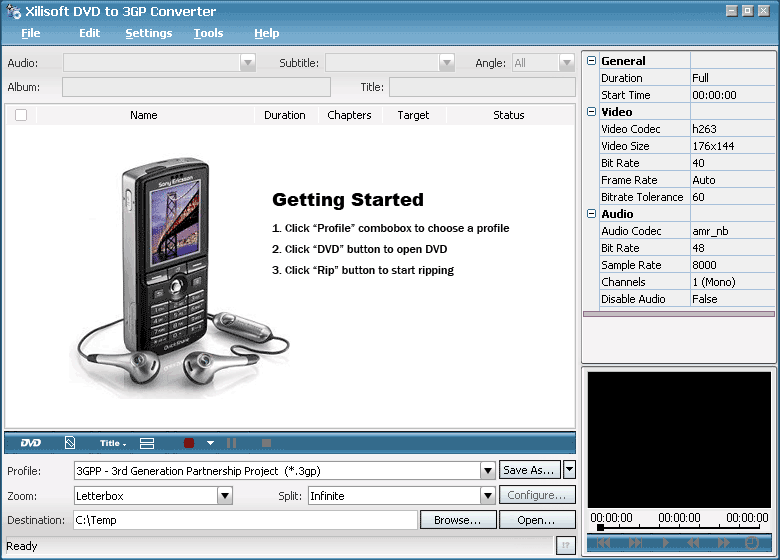Select the video Bit Rate 40 value

tap(732, 163)
